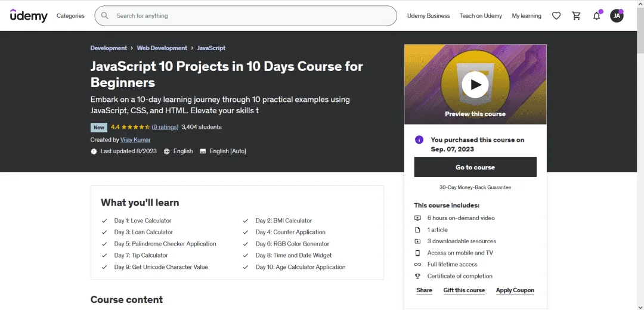Viewport: 644px width, 310px height.
Task: Click checkmark beside Day 5: Palindrome Checker
Action: (104, 244)
